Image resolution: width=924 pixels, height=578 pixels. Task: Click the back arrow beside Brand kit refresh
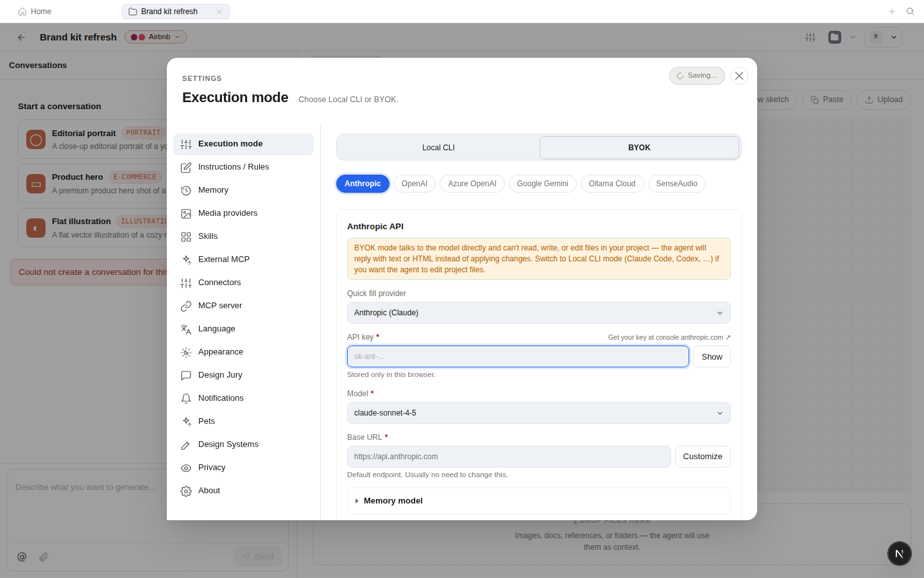point(21,37)
